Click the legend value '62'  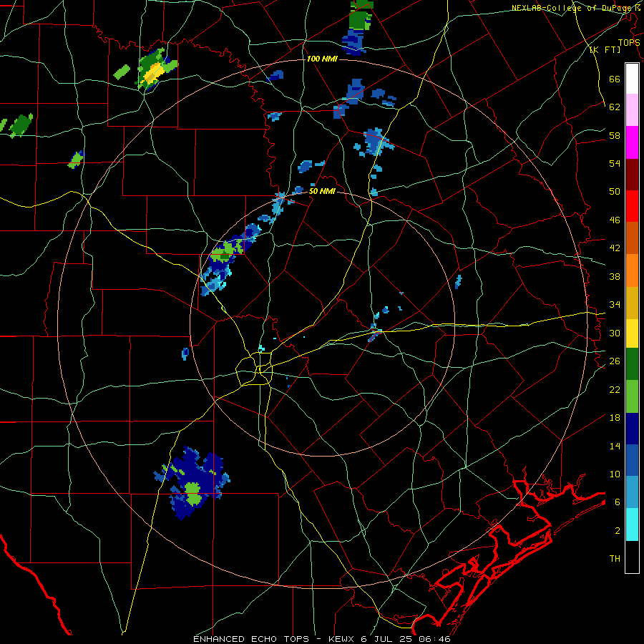pyautogui.click(x=615, y=107)
